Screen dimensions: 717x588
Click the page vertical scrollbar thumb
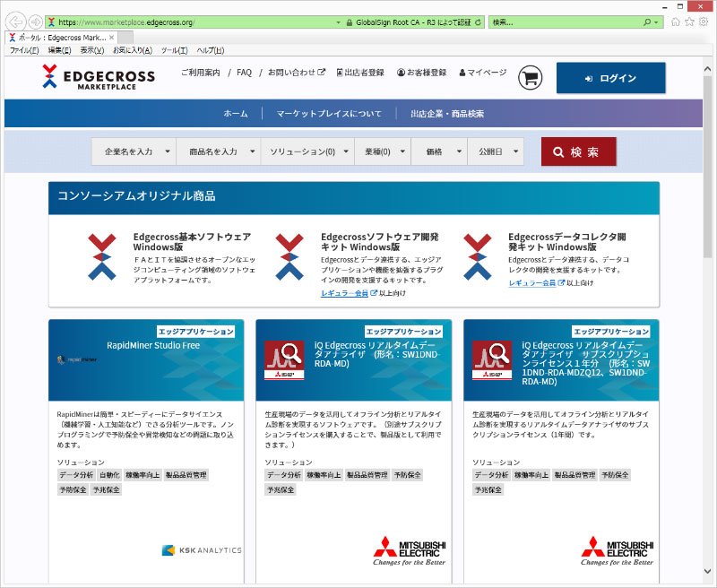707,167
